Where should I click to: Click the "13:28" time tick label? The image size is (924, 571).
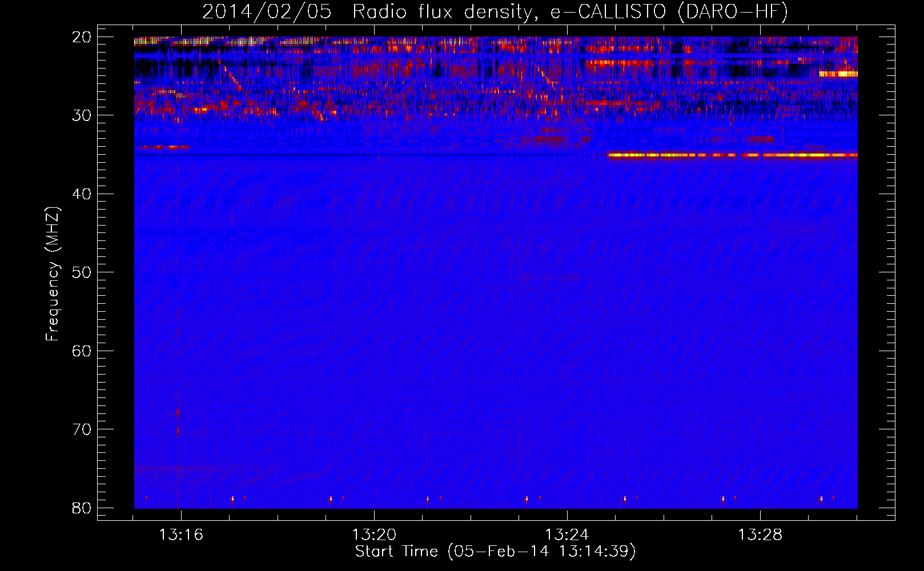click(760, 535)
